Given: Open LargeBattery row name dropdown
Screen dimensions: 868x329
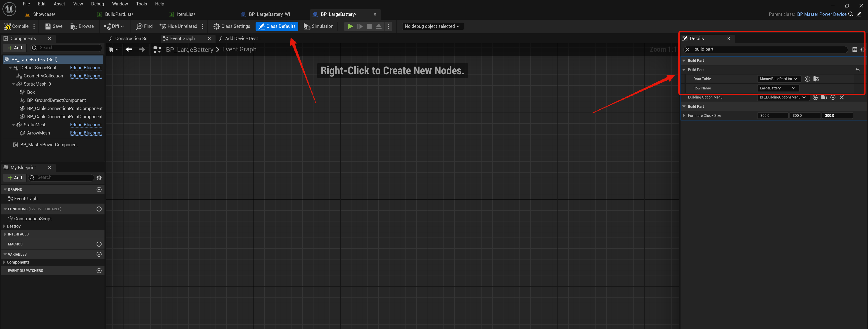Looking at the screenshot, I should click(x=777, y=88).
